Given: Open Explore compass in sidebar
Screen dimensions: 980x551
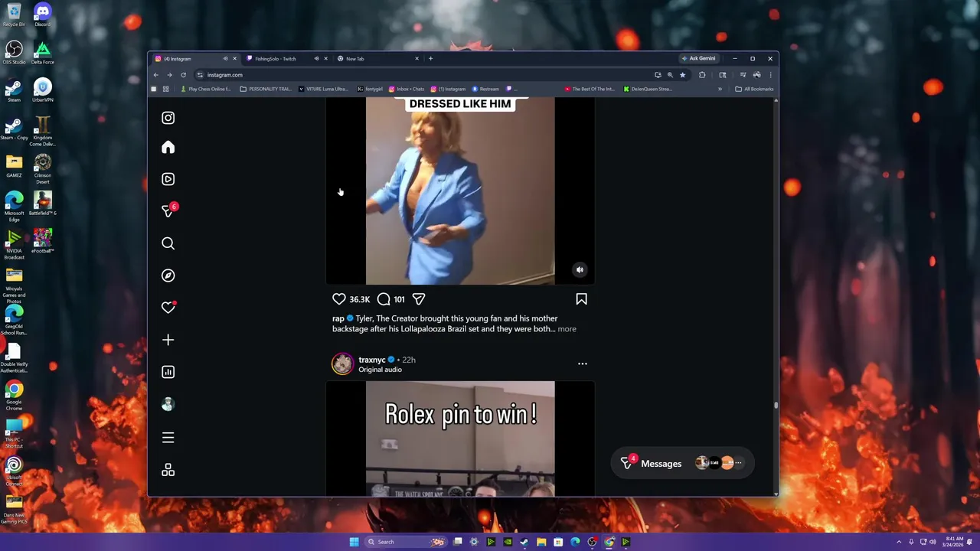Looking at the screenshot, I should [x=168, y=275].
